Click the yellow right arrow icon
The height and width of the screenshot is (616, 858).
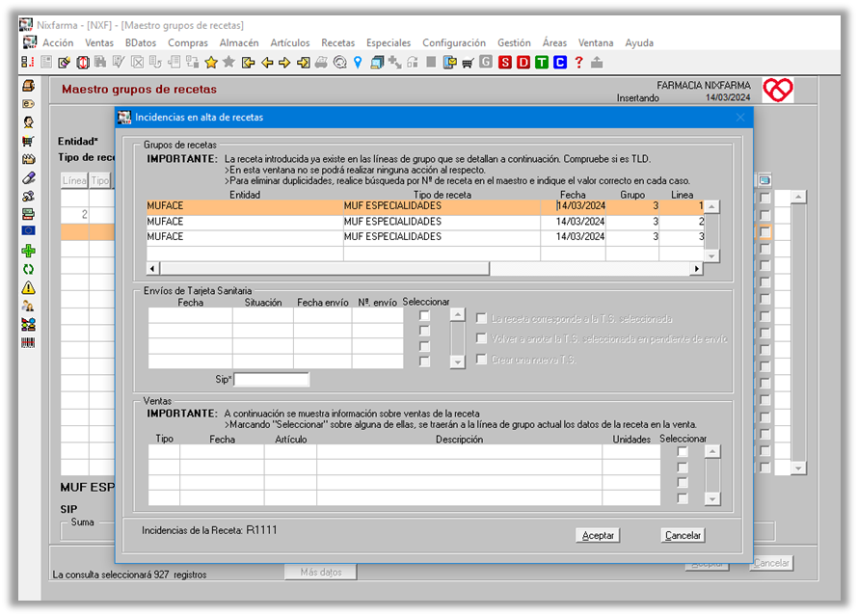coord(284,63)
